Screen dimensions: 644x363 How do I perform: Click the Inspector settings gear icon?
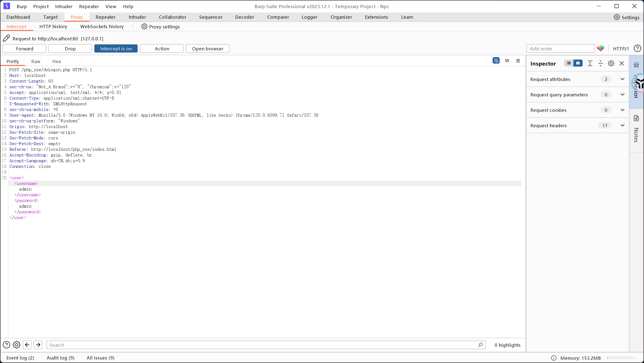click(x=611, y=63)
